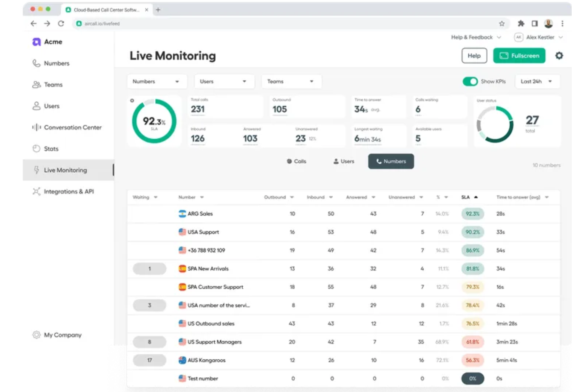The width and height of the screenshot is (588, 392).
Task: Switch view to the Calls tab
Action: coord(296,161)
